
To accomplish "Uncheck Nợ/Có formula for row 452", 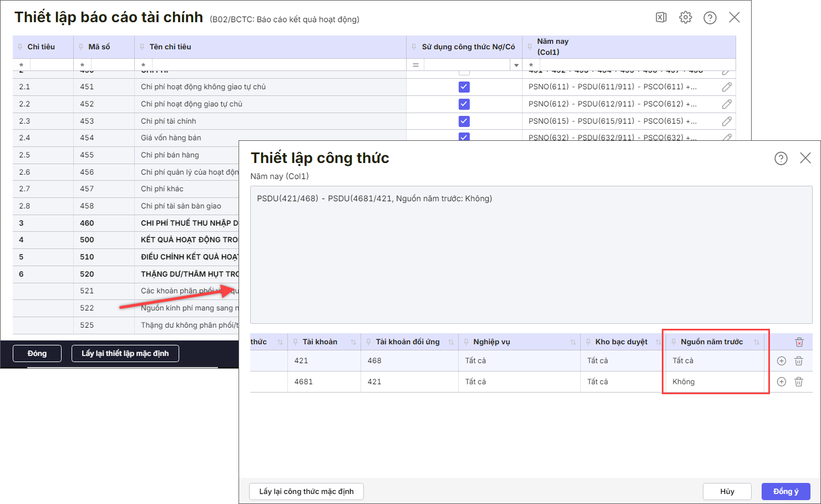I will pyautogui.click(x=464, y=104).
